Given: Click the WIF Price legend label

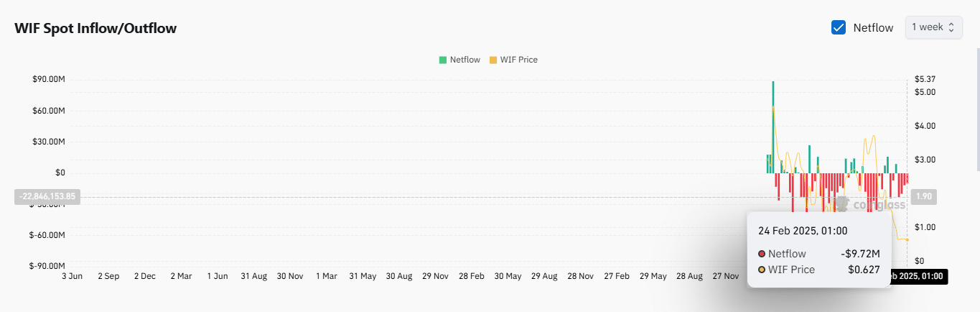Looking at the screenshot, I should tap(518, 60).
